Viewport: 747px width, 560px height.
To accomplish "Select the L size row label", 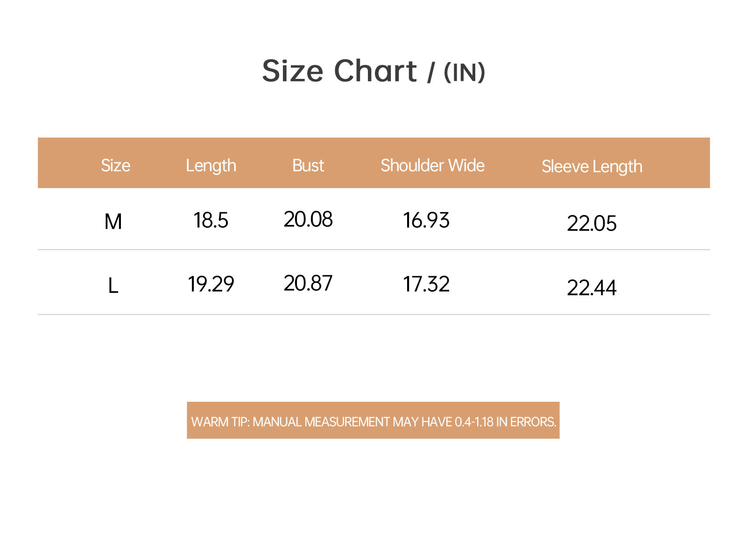I will pyautogui.click(x=113, y=285).
